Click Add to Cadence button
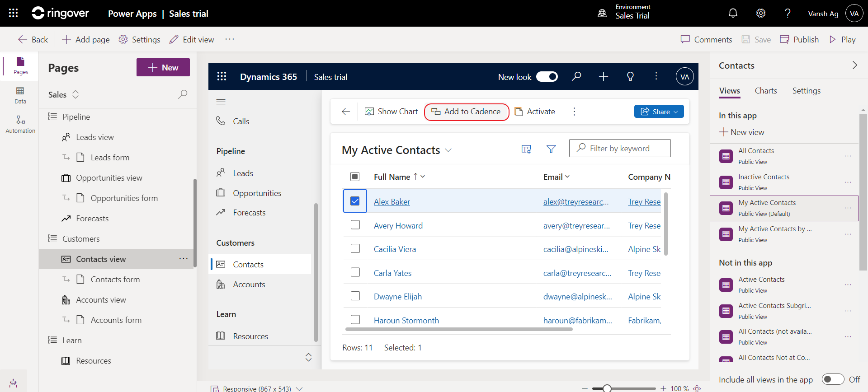The image size is (868, 392). (467, 112)
